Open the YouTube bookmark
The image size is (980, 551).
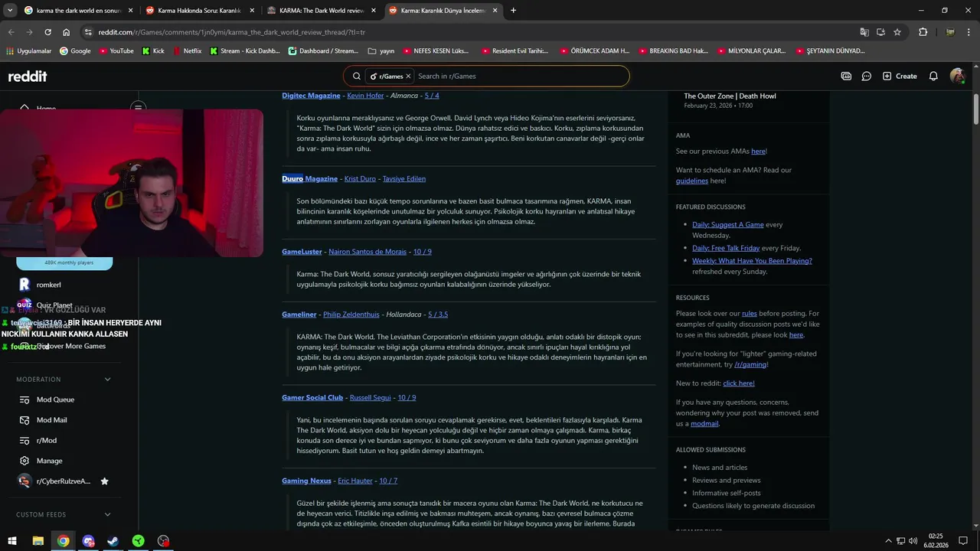[116, 51]
